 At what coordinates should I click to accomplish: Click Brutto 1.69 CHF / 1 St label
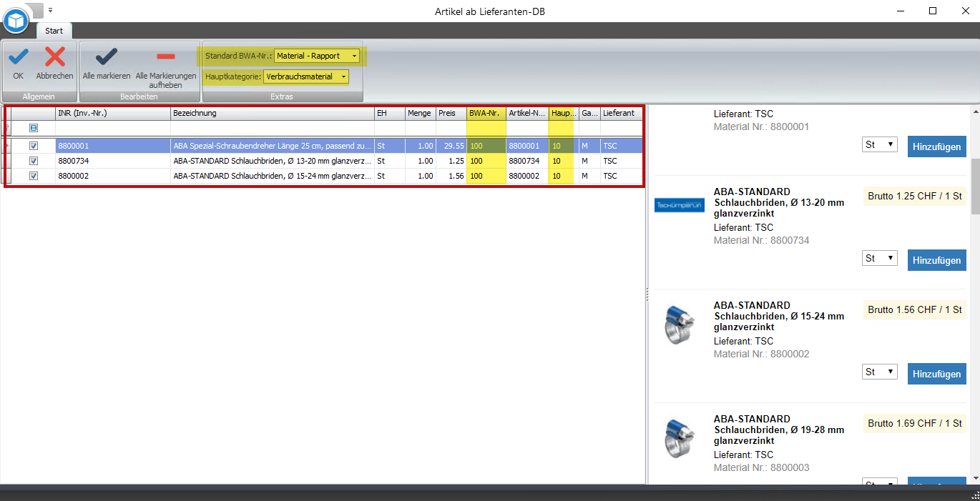click(915, 423)
